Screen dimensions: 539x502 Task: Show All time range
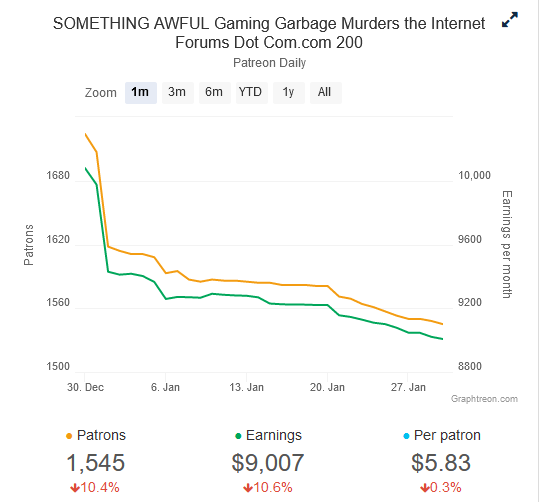(326, 92)
